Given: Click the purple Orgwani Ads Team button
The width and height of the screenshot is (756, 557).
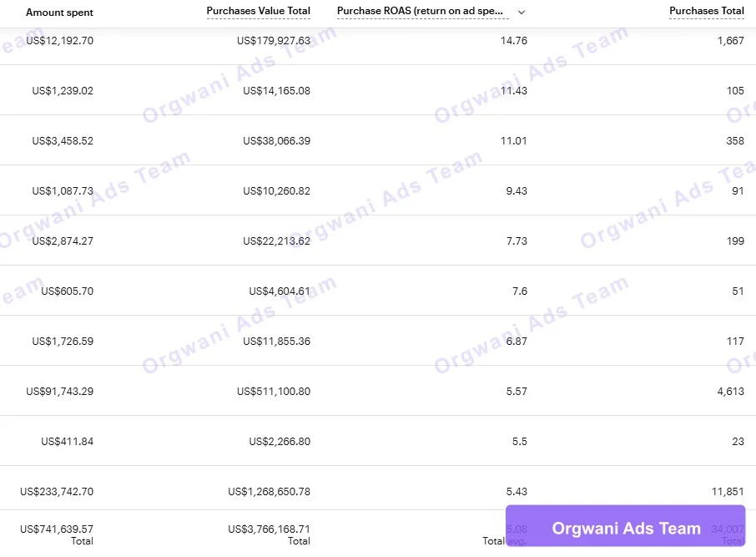Looking at the screenshot, I should tap(625, 527).
